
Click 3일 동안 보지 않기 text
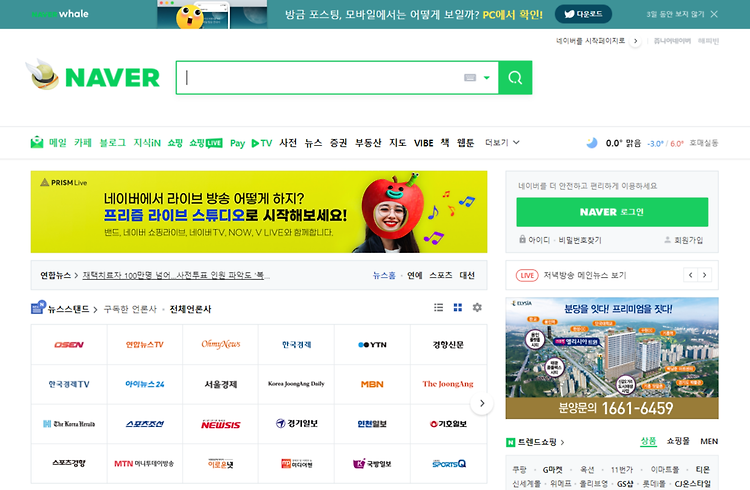[x=675, y=14]
